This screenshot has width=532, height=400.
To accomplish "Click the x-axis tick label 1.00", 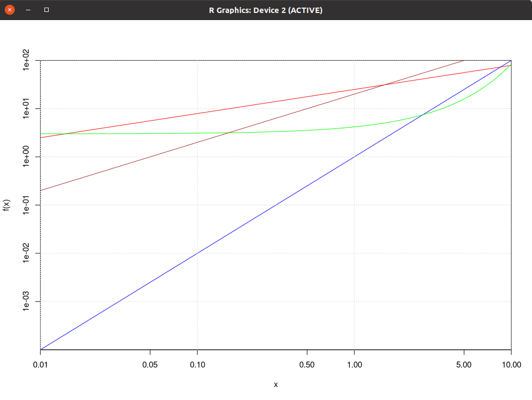I will point(354,365).
